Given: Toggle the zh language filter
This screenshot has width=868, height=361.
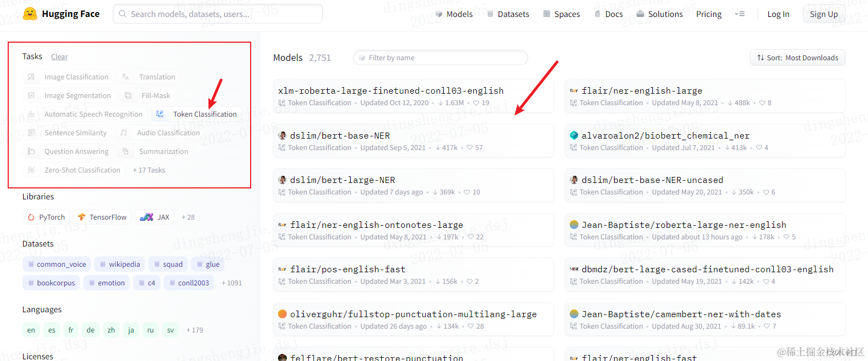Looking at the screenshot, I should click(x=111, y=330).
